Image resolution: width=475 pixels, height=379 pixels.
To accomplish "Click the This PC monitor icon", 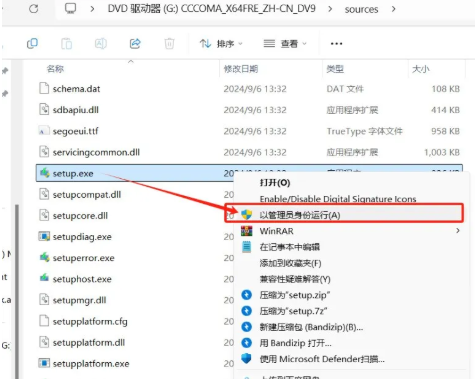I will click(x=71, y=8).
